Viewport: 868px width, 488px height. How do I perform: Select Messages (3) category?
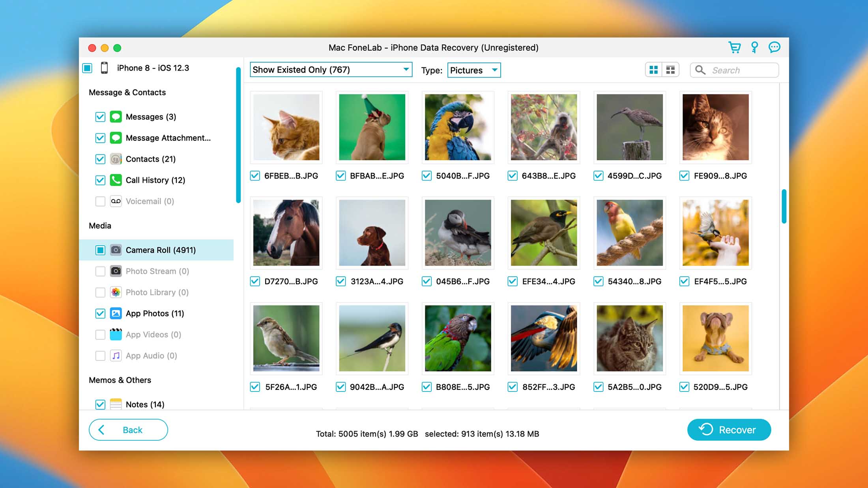click(151, 117)
